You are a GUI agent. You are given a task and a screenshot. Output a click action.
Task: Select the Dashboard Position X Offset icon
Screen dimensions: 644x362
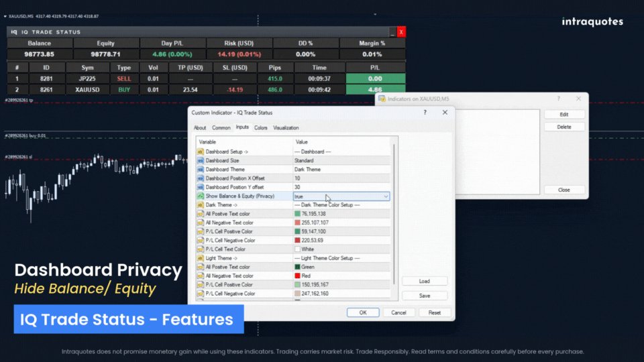[201, 178]
